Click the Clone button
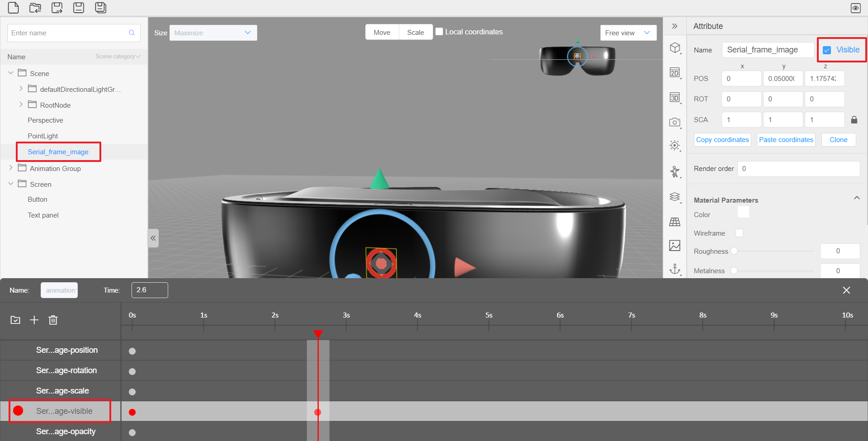This screenshot has width=868, height=441. pos(839,140)
